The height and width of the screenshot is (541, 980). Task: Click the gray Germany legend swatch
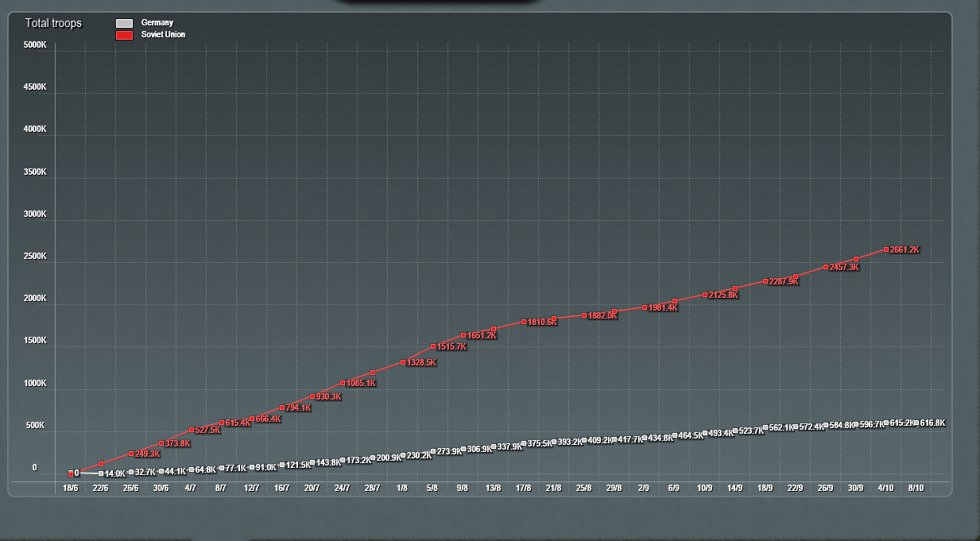pyautogui.click(x=124, y=24)
